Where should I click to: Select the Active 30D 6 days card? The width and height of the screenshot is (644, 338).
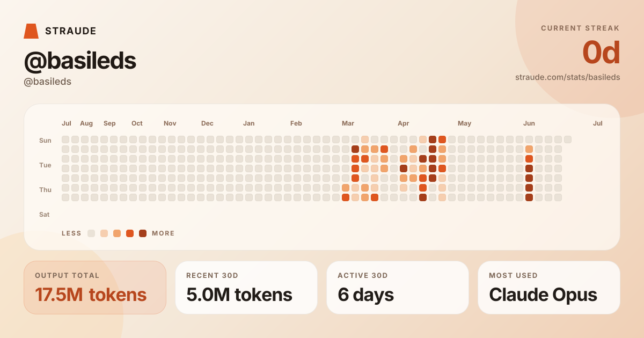pos(398,288)
